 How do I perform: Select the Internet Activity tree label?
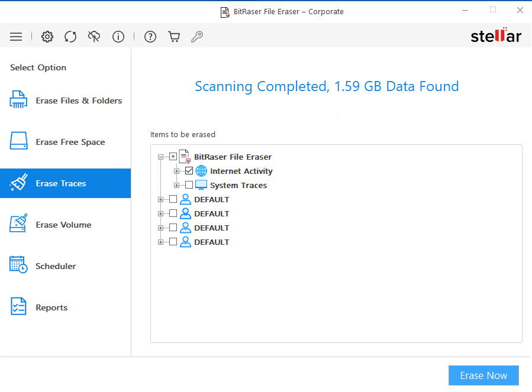point(241,171)
